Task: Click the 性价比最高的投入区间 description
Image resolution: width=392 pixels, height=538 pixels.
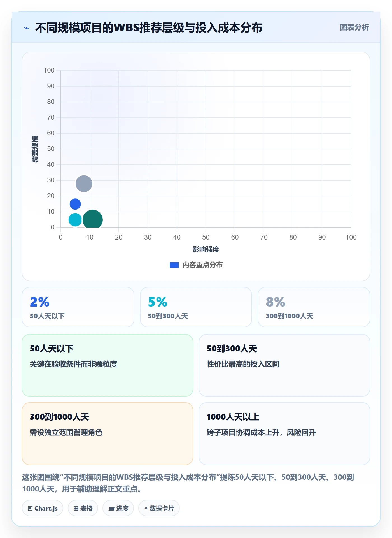Action: (243, 364)
